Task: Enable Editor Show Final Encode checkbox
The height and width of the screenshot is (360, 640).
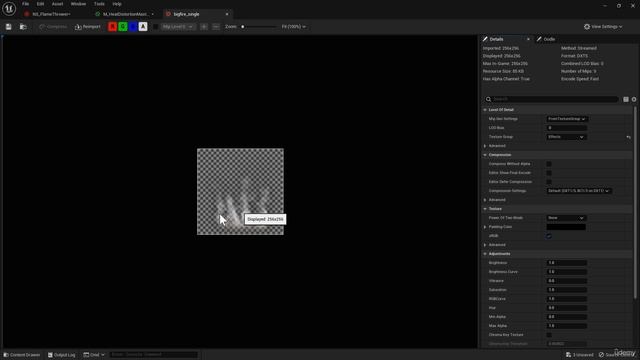Action: point(549,173)
